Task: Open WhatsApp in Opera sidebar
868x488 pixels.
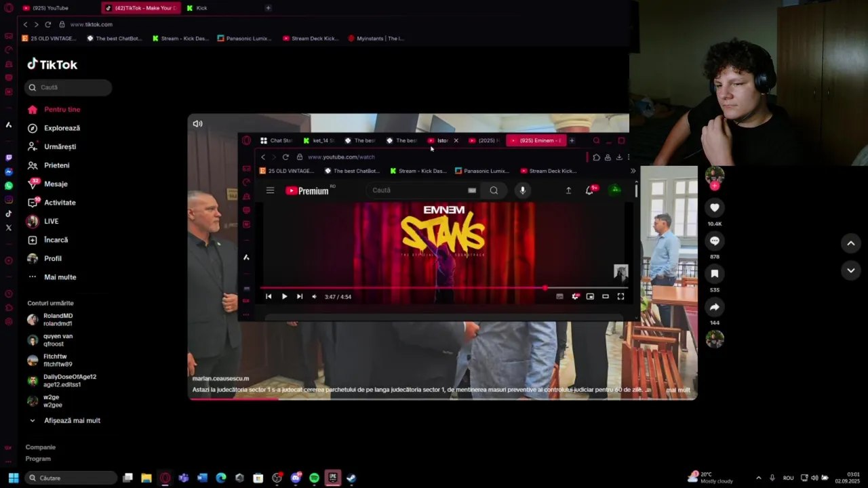Action: (8, 186)
